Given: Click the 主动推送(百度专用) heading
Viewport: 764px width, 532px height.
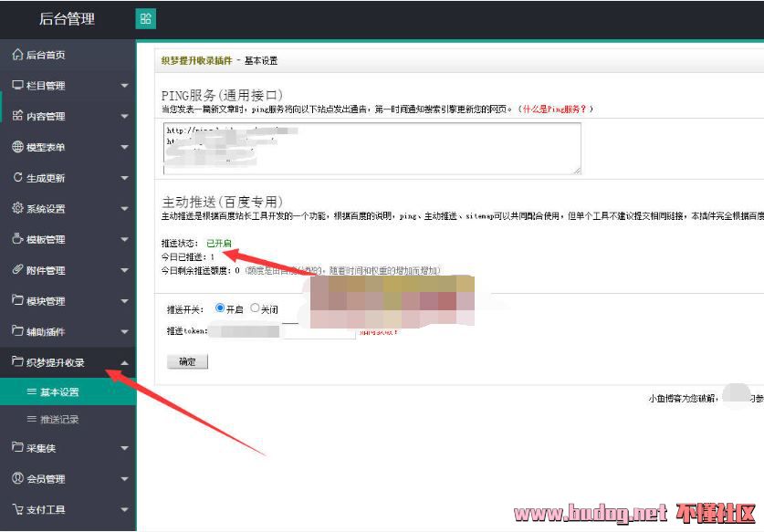Looking at the screenshot, I should [x=222, y=202].
